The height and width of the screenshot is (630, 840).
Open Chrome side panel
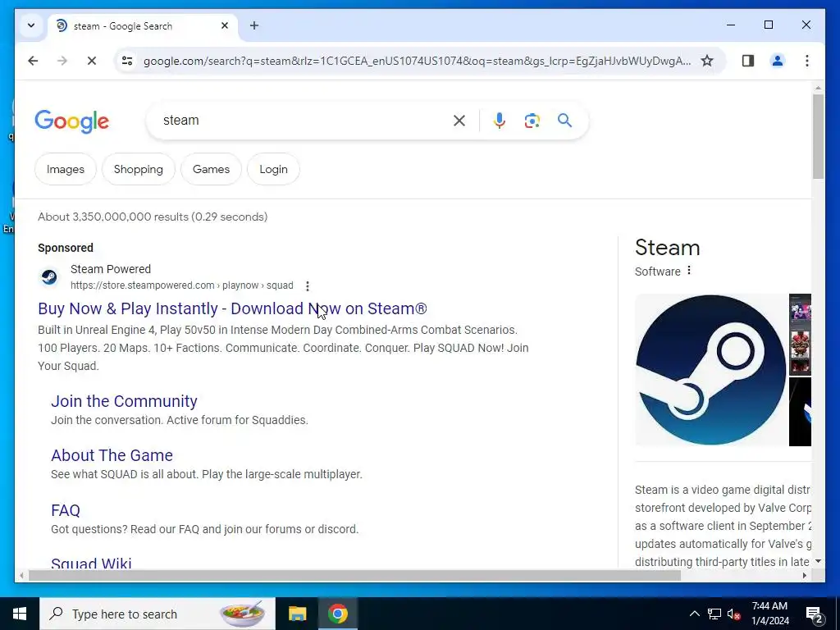point(748,61)
